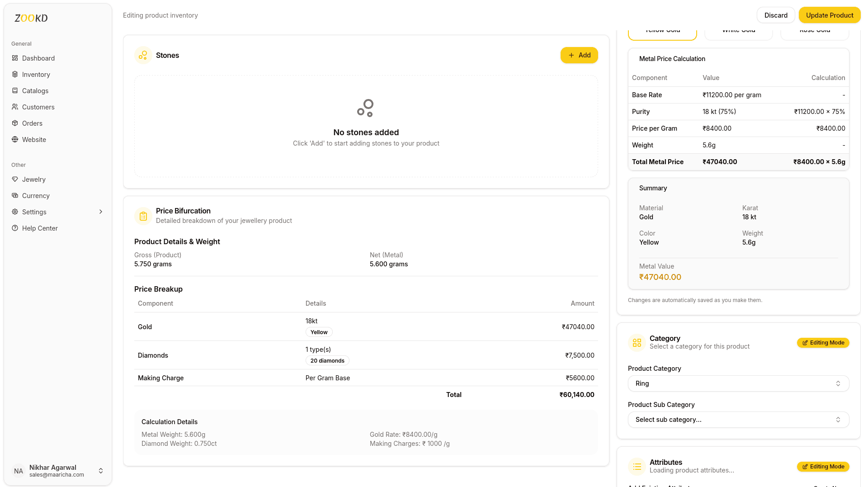Open the Website section

(x=34, y=139)
